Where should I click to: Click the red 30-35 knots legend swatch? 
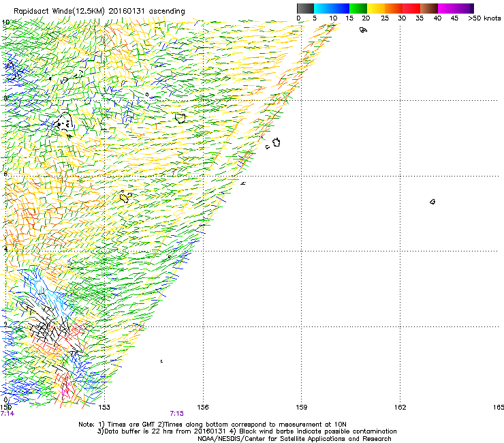point(411,8)
